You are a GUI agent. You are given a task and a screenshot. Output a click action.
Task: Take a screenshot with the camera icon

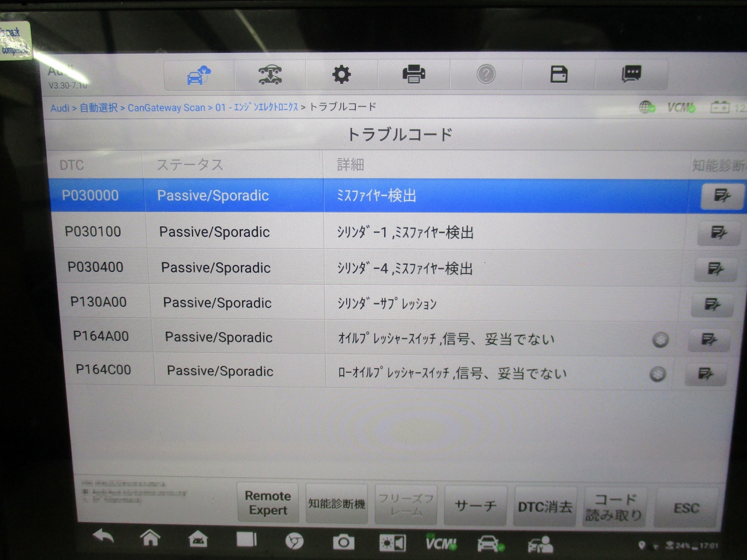[x=343, y=542]
